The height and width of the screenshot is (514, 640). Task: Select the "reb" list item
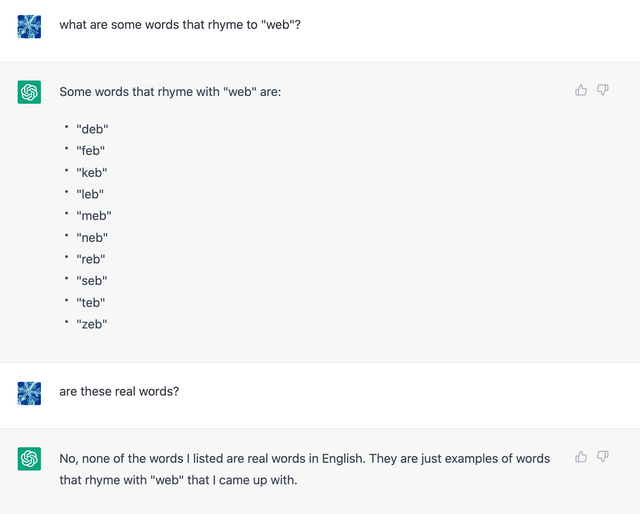pyautogui.click(x=91, y=259)
